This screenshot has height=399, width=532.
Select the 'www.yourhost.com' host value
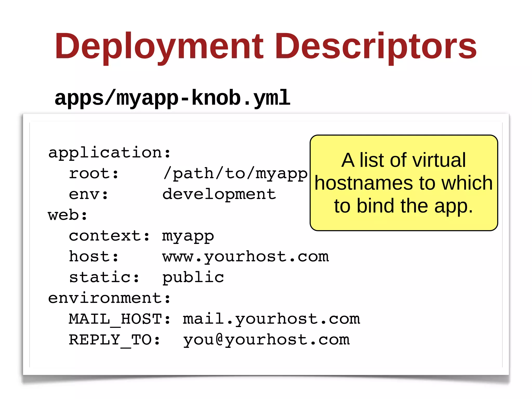(x=246, y=257)
